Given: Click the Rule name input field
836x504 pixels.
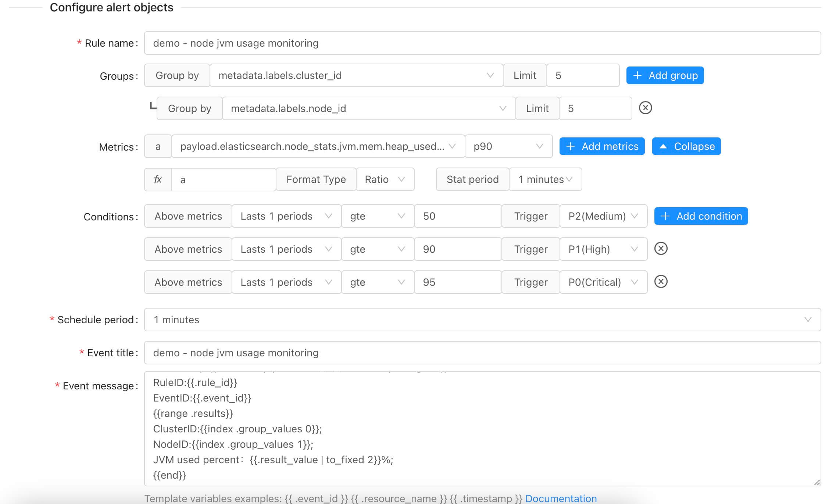Looking at the screenshot, I should click(482, 43).
